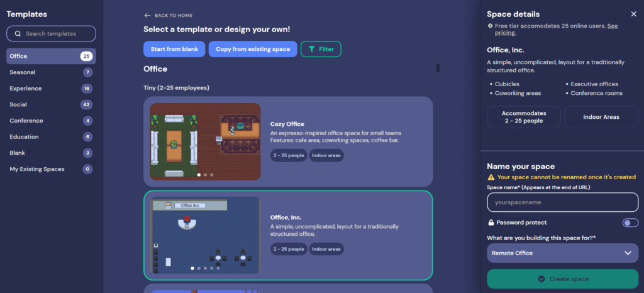Click the info icon beside free tier note
The image size is (644, 293).
pyautogui.click(x=490, y=25)
